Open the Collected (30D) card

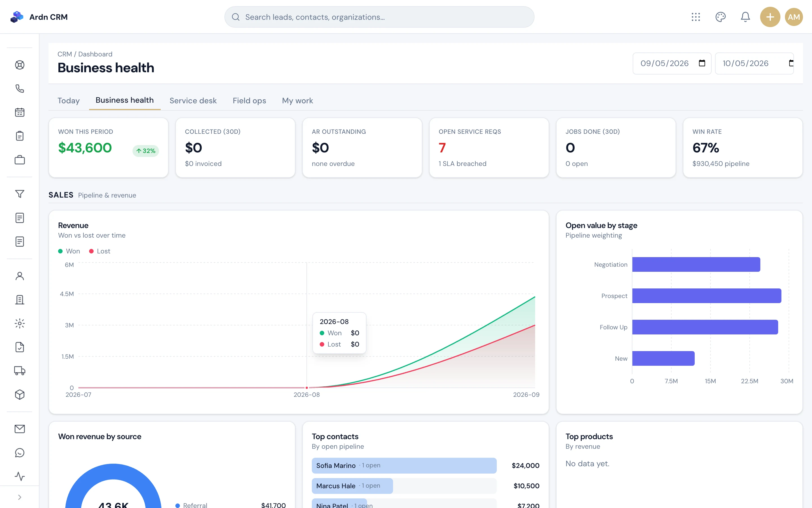pos(235,148)
